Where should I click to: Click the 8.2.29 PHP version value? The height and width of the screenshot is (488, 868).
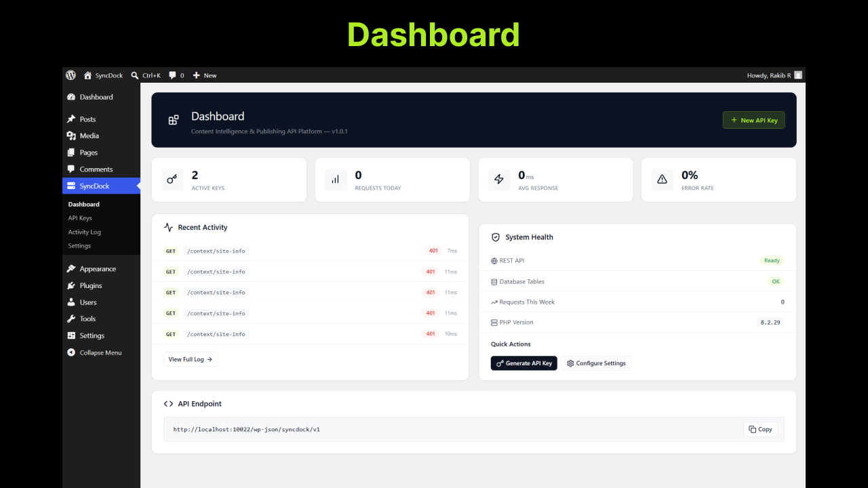point(770,323)
